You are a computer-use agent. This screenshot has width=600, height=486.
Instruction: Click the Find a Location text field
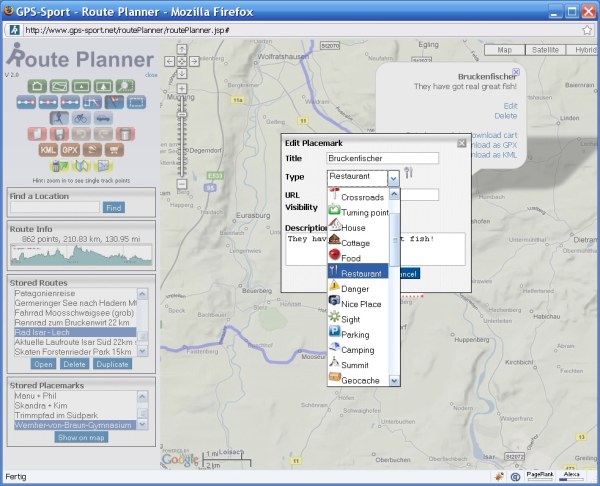tap(55, 207)
